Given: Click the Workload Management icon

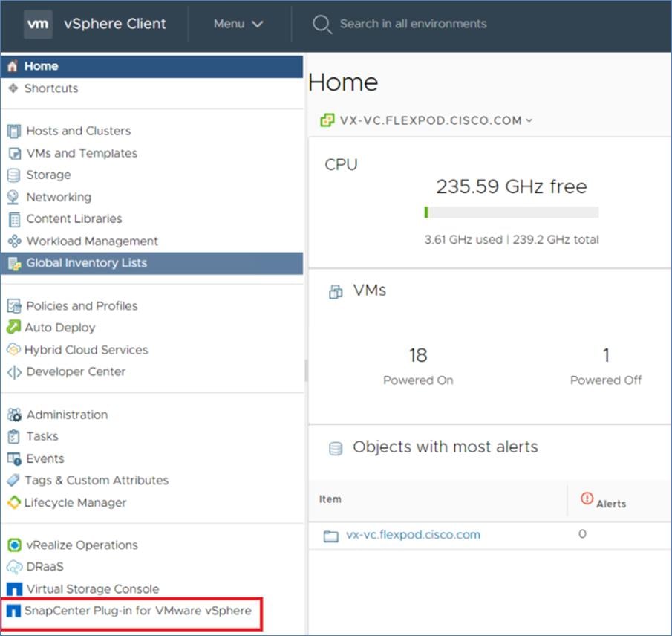Looking at the screenshot, I should pos(14,241).
